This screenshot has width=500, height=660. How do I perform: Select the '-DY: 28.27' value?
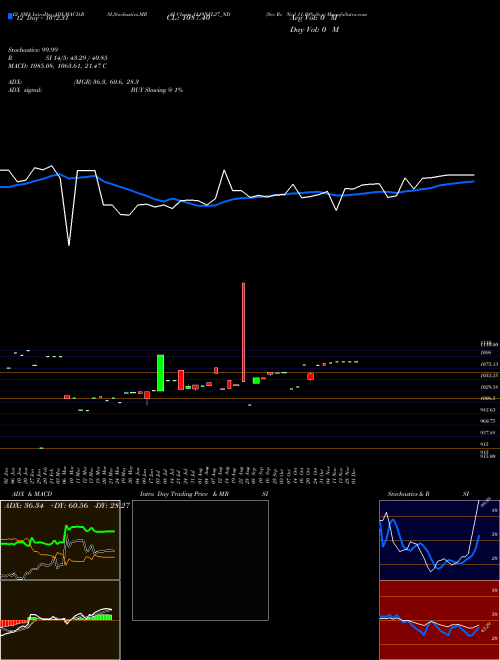112,505
